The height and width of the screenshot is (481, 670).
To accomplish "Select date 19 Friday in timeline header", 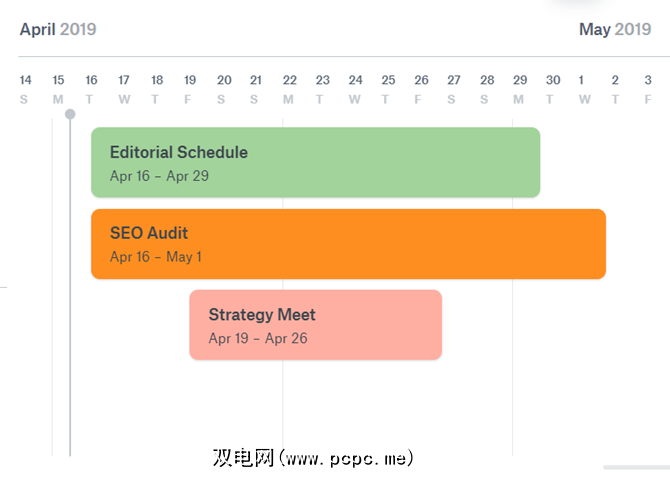I will click(190, 88).
